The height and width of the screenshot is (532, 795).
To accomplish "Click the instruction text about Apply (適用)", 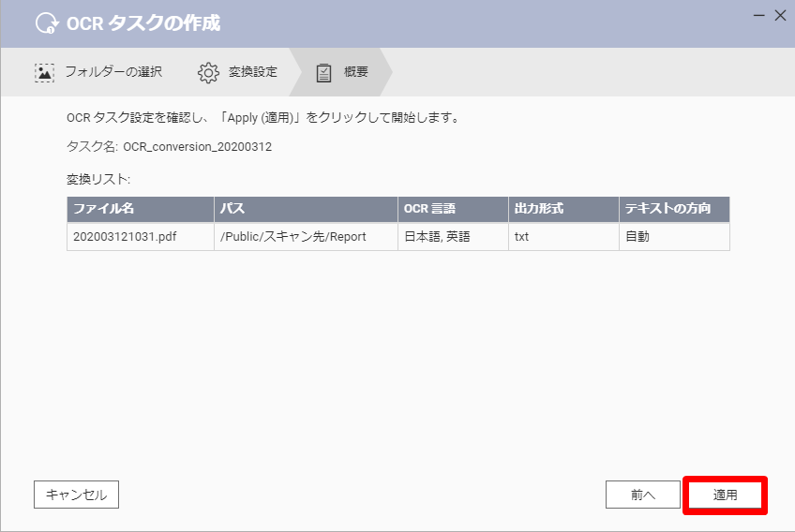I will pos(263,118).
